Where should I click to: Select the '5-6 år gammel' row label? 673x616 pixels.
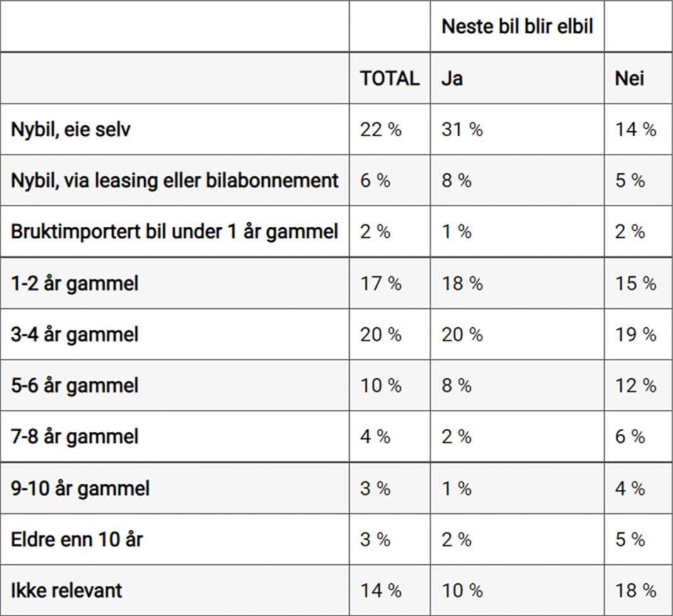(75, 385)
